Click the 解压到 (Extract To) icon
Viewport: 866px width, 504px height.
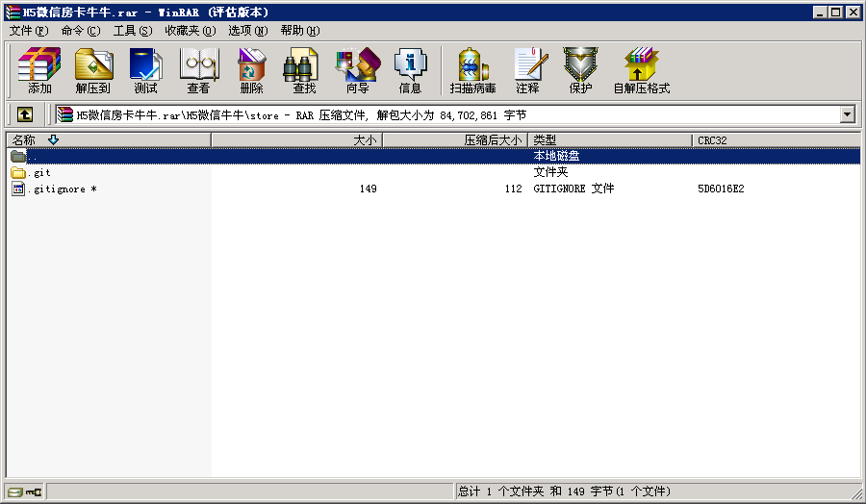[92, 70]
